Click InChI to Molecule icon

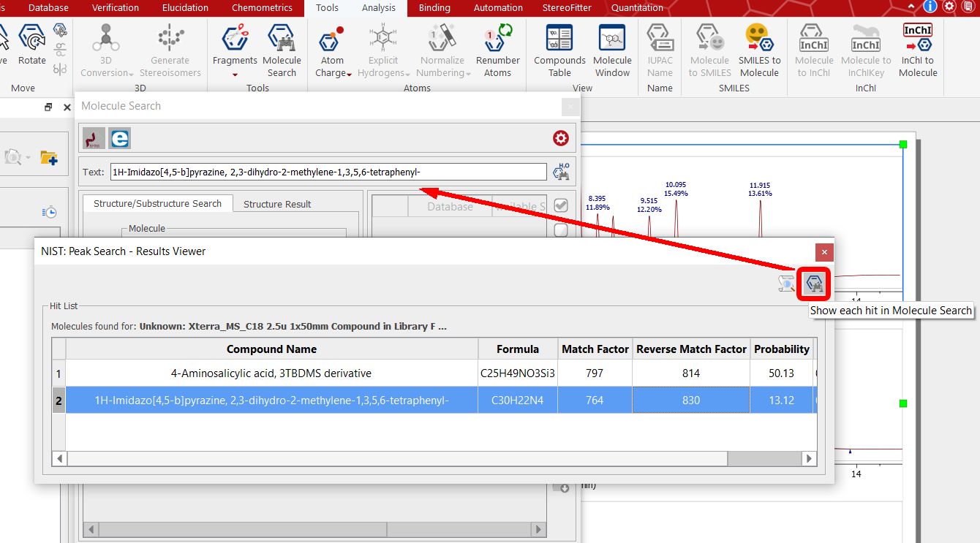(918, 50)
